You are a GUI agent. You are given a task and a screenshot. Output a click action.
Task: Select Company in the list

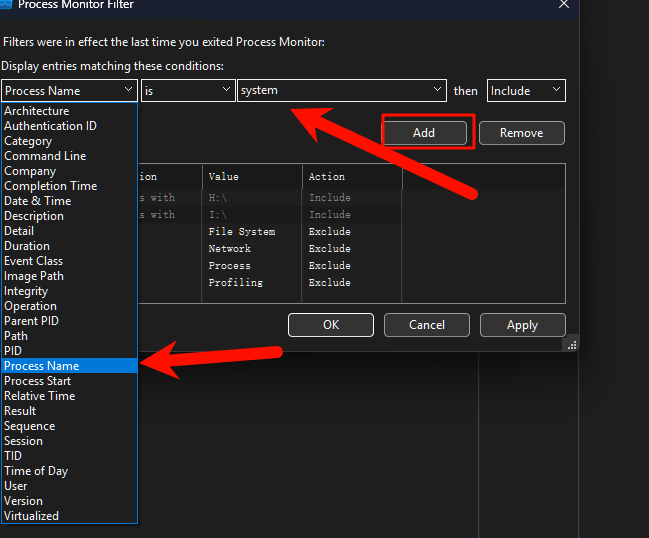tap(70, 171)
